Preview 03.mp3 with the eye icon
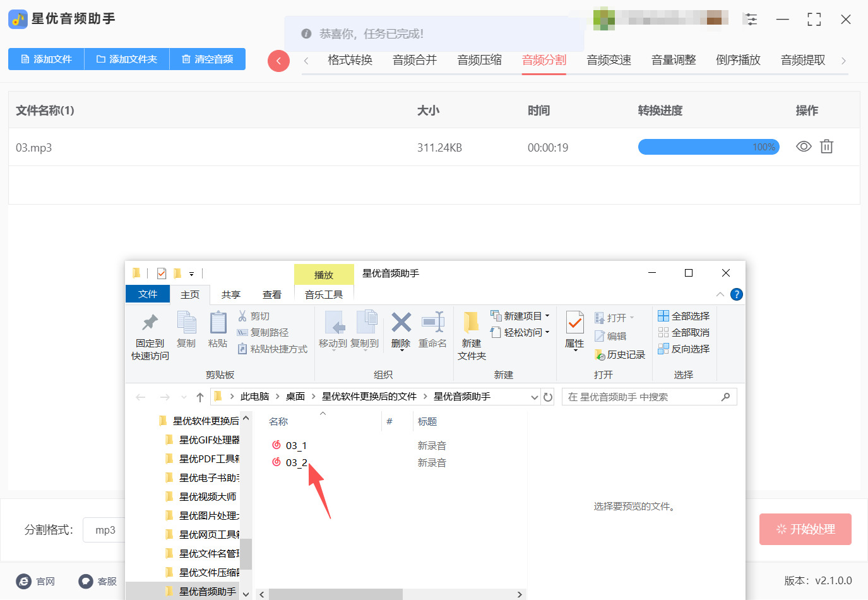This screenshot has width=868, height=600. point(803,146)
